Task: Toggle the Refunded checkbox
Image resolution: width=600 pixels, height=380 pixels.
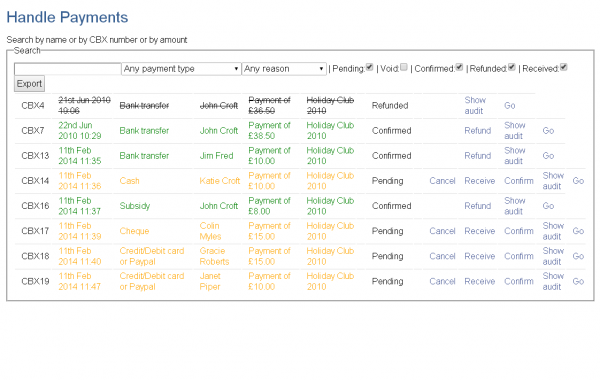Action: tap(512, 67)
